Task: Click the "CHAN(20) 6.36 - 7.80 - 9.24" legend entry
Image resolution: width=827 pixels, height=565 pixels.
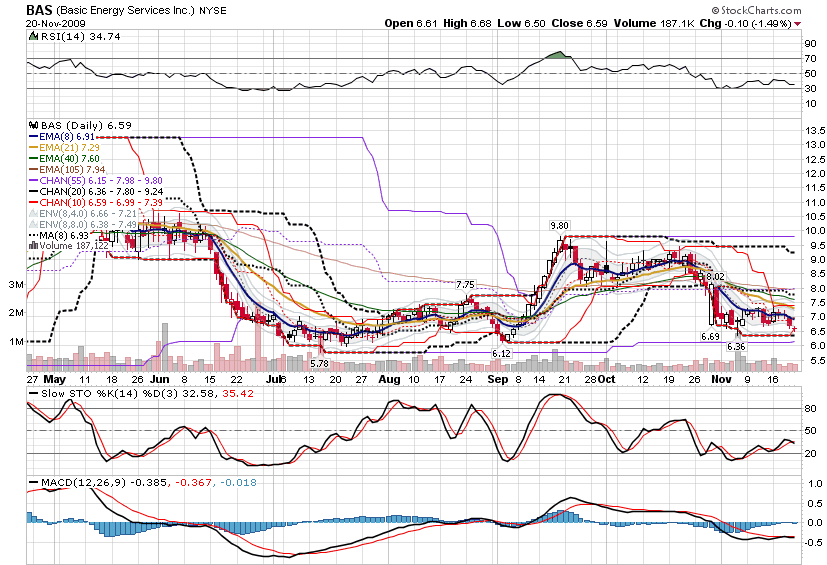Action: point(101,192)
